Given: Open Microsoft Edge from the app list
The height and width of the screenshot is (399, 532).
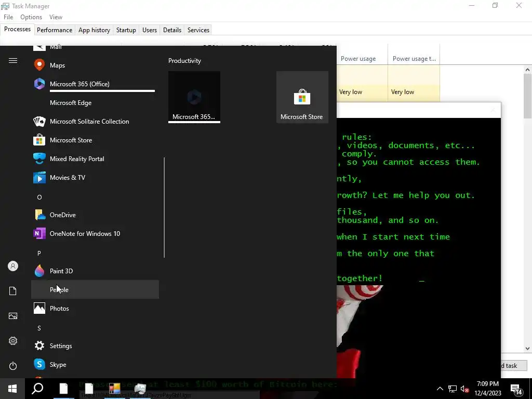Looking at the screenshot, I should 95,102.
